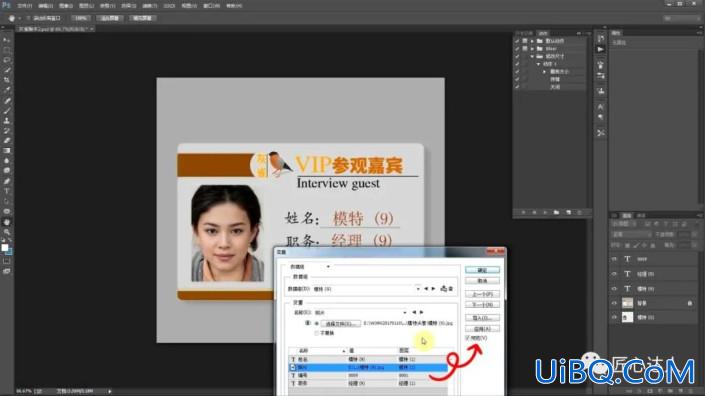This screenshot has height=396, width=705.
Task: Select the Crop tool
Action: point(7,80)
